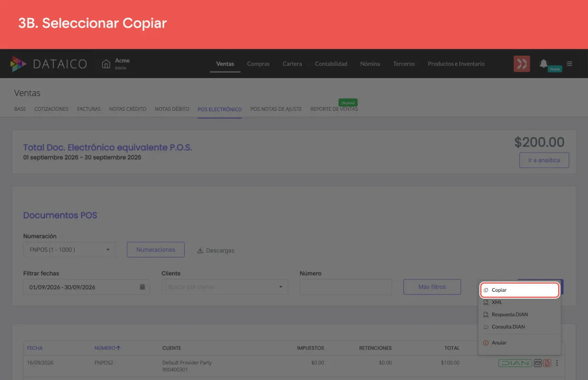This screenshot has height=380, width=588.
Task: Open the three-dot menu for FNPOS2
Action: 557,363
